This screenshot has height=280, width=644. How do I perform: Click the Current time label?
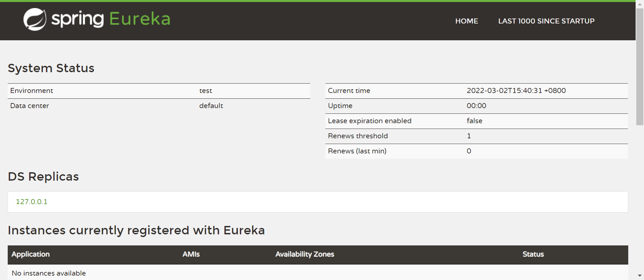[x=349, y=91]
